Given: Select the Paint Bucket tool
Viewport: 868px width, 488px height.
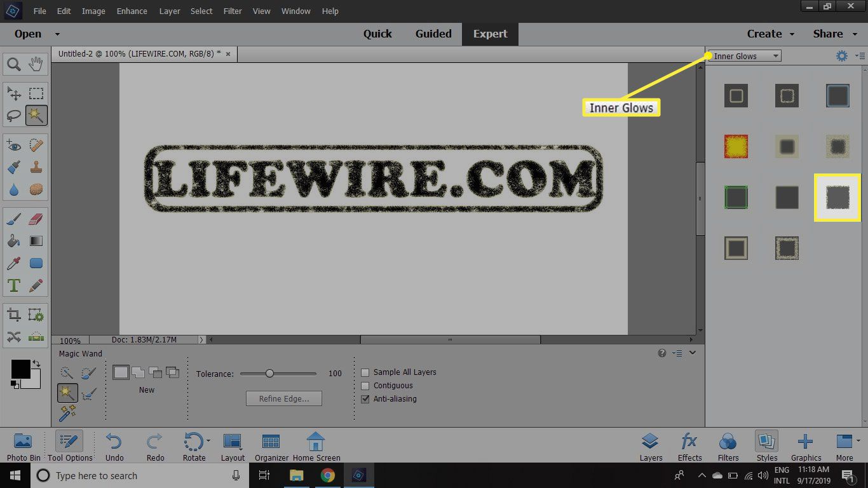Looking at the screenshot, I should pos(14,241).
